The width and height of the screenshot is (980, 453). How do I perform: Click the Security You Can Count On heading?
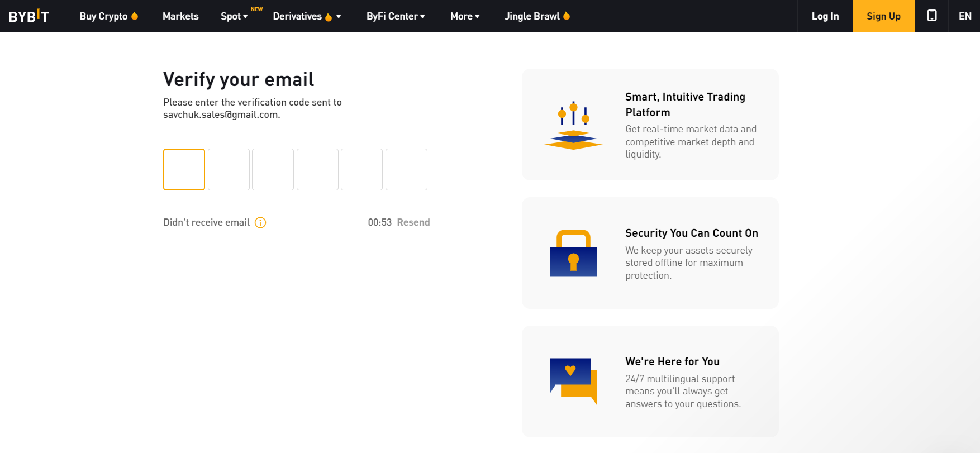pos(692,233)
